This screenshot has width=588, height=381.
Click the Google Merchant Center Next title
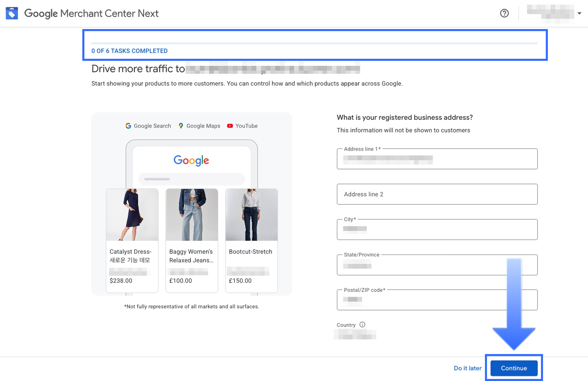coord(91,13)
